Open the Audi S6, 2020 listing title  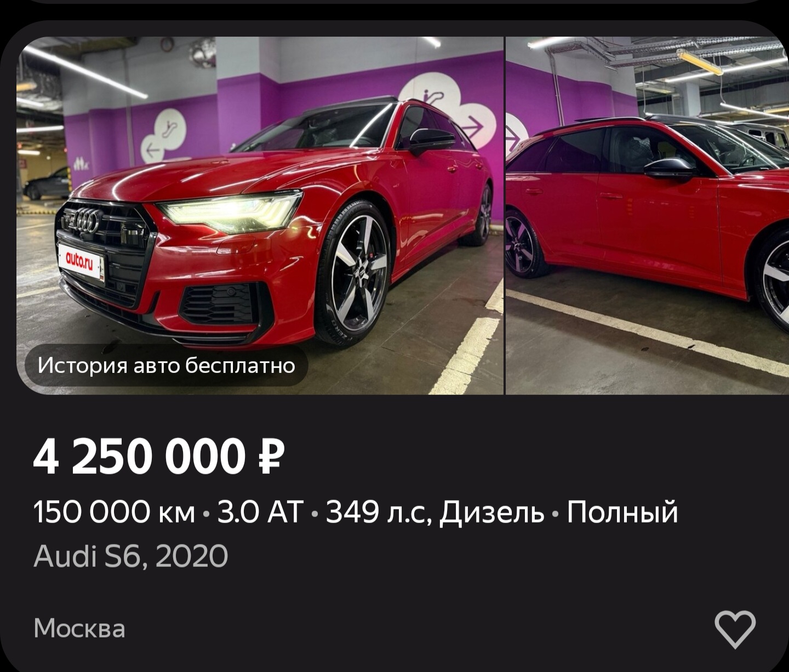[x=130, y=556]
